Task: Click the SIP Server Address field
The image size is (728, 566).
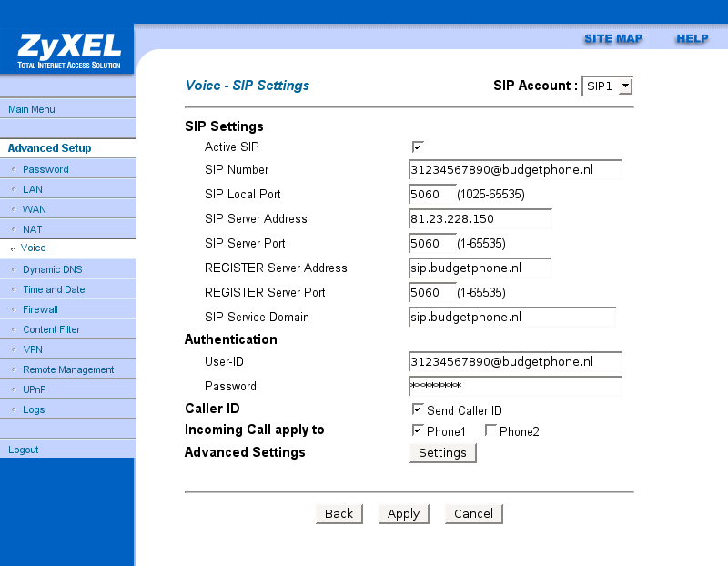Action: [x=480, y=219]
